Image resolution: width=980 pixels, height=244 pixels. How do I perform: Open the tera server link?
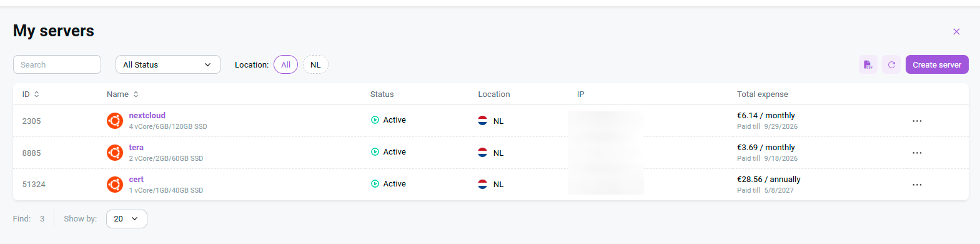pyautogui.click(x=136, y=148)
